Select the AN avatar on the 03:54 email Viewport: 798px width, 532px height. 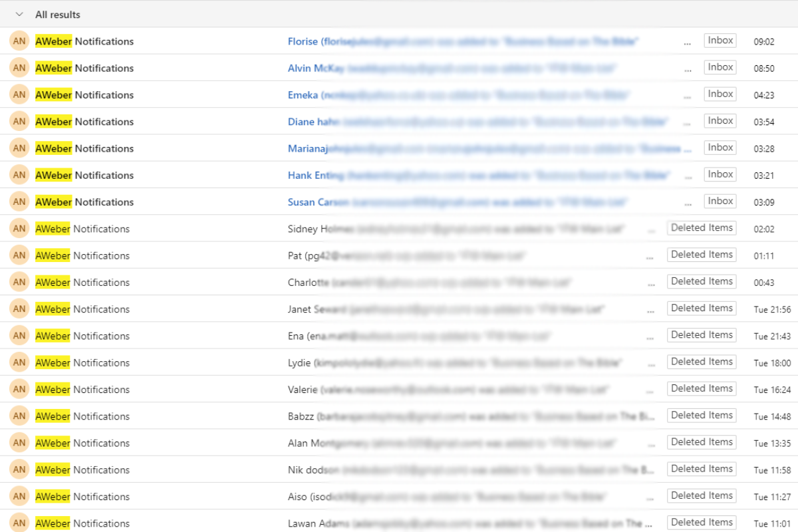(x=19, y=122)
